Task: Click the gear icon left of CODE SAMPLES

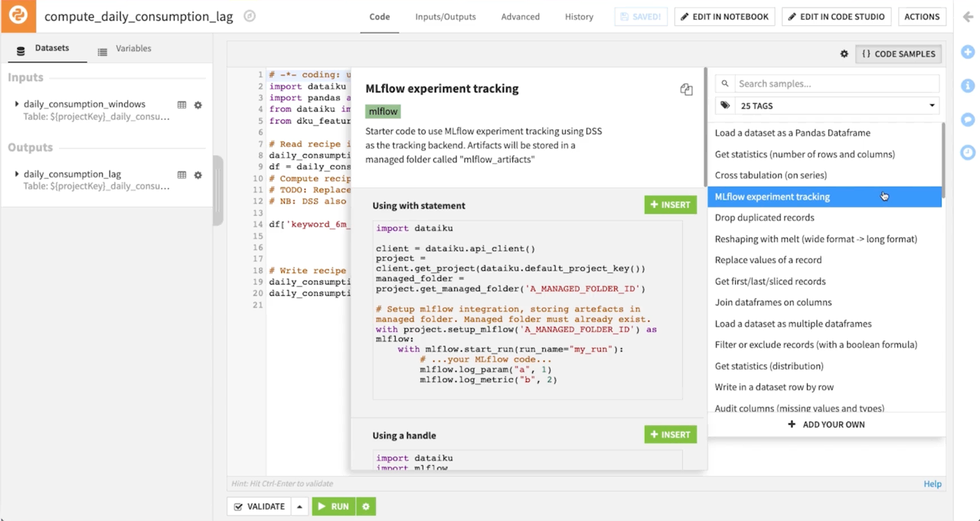Action: coord(844,54)
